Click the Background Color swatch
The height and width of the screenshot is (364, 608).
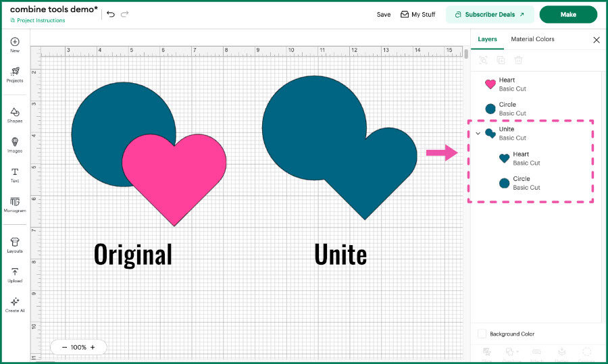(x=482, y=334)
